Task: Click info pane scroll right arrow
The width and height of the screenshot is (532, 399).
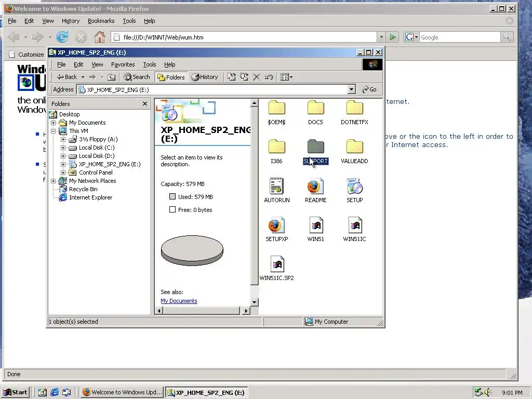Action: (x=246, y=311)
